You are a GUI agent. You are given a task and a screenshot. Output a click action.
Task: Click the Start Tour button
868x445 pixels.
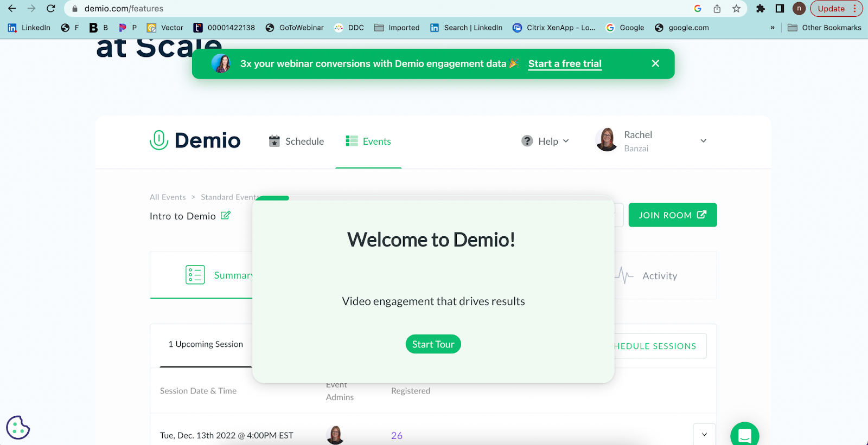(433, 344)
